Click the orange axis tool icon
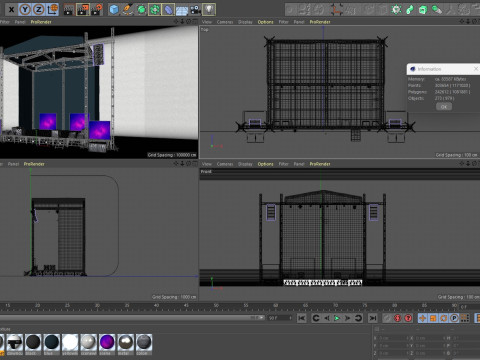This screenshot has height=360, width=480. click(336, 10)
